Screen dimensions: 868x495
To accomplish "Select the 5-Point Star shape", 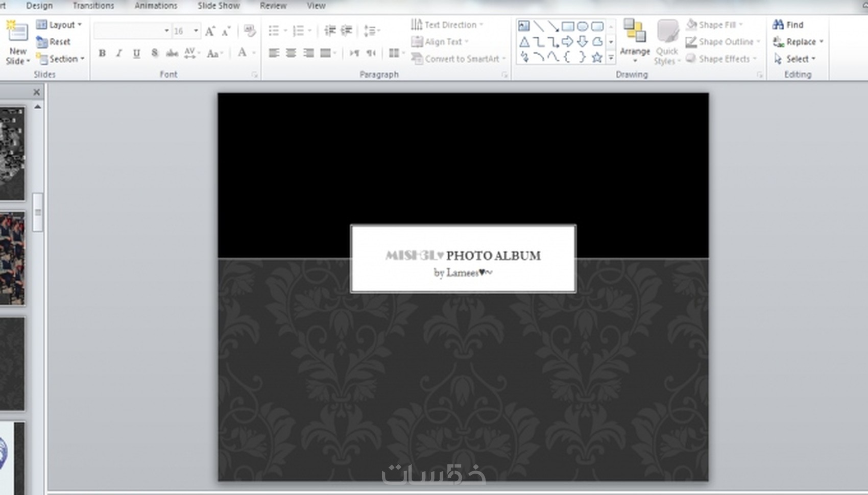I will click(x=597, y=57).
